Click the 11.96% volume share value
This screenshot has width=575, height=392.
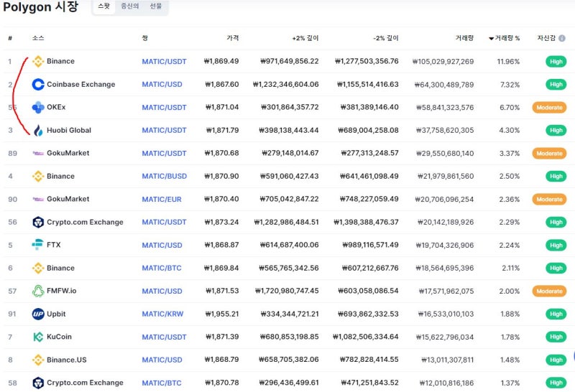508,62
